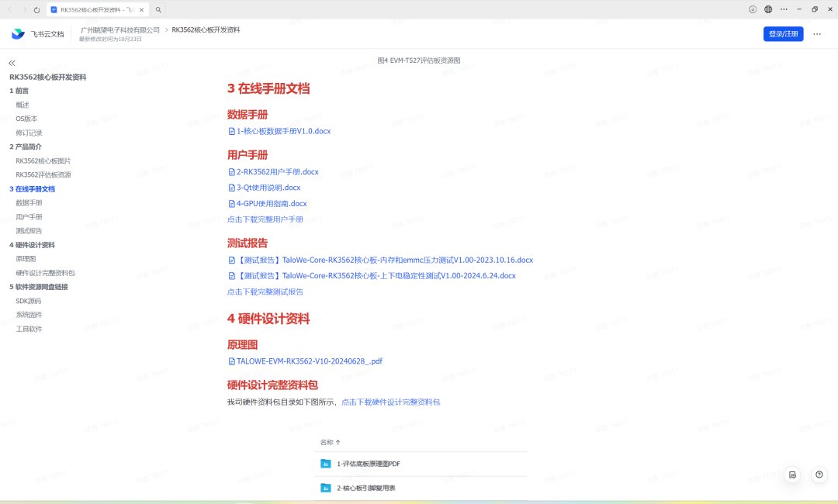Click the search icon in the browser toolbar
This screenshot has width=838, height=504.
pyautogui.click(x=158, y=9)
